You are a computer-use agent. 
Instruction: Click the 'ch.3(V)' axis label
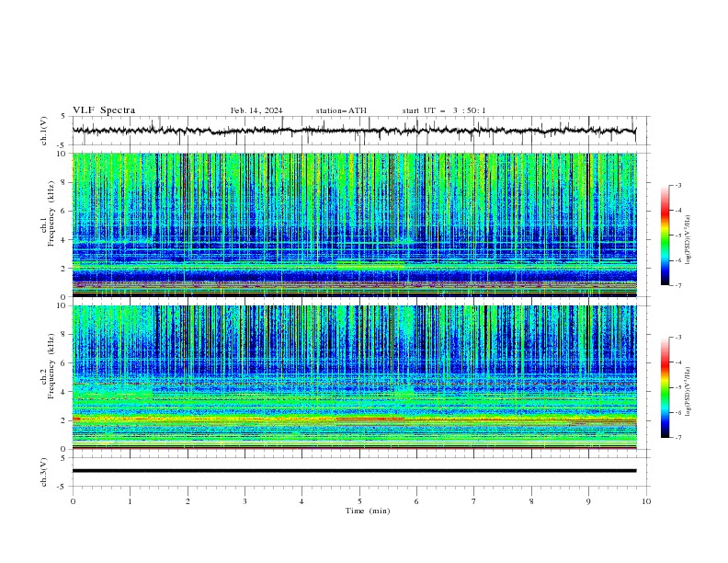44,472
